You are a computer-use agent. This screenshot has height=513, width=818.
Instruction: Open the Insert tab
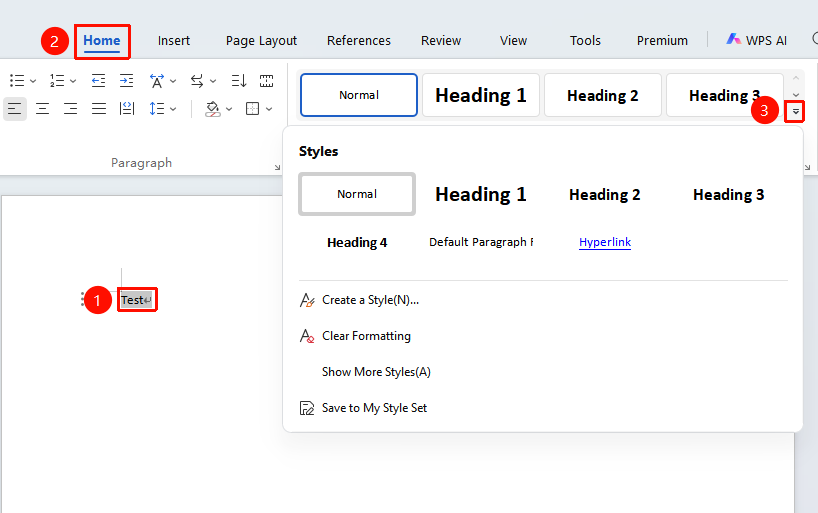174,41
